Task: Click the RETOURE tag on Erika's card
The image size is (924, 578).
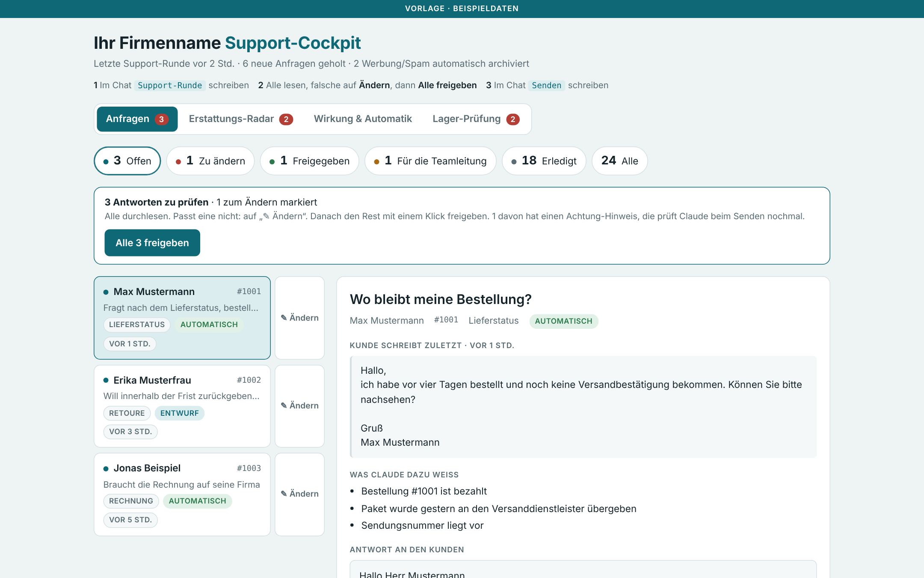Action: tap(127, 413)
